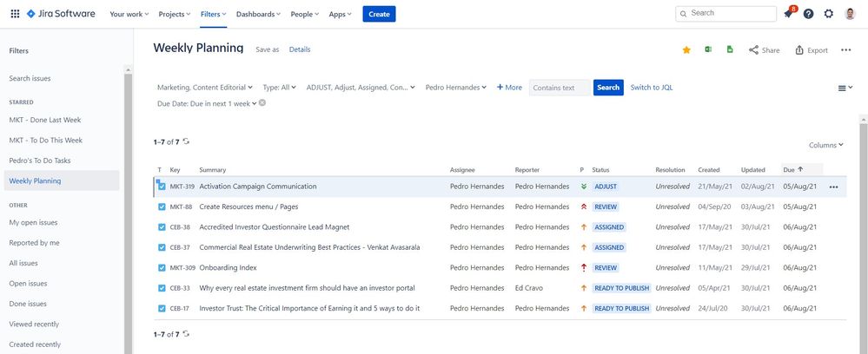Screen dimensions: 868x354
Task: Click the priority icon of MKT-319
Action: coord(584,187)
